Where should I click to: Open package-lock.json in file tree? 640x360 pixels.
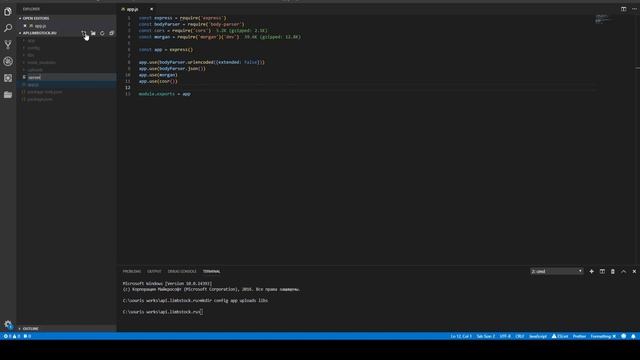(44, 92)
